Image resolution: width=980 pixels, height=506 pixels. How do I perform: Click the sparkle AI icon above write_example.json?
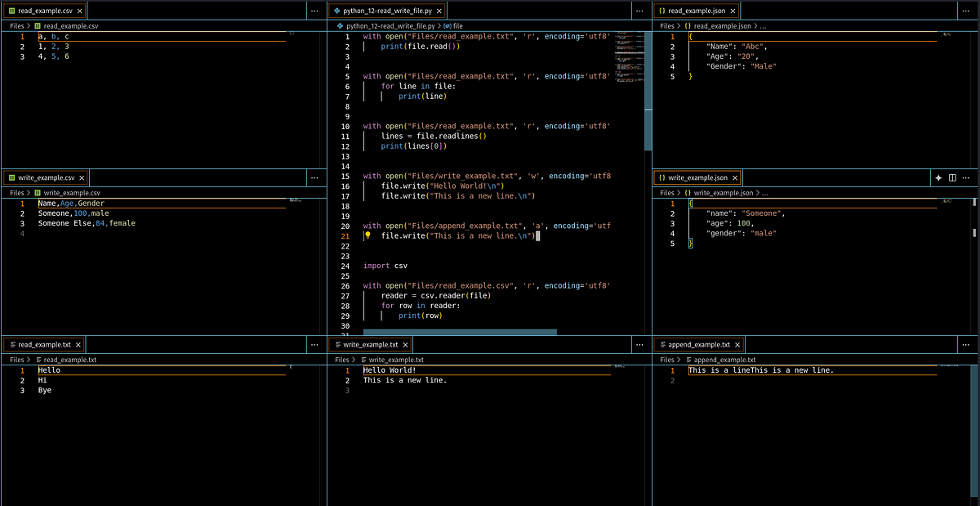(x=938, y=177)
